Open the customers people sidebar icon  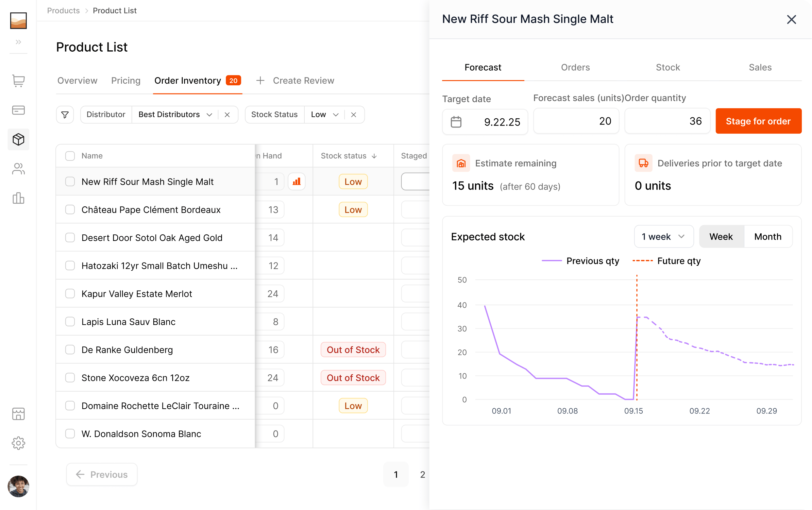18,169
